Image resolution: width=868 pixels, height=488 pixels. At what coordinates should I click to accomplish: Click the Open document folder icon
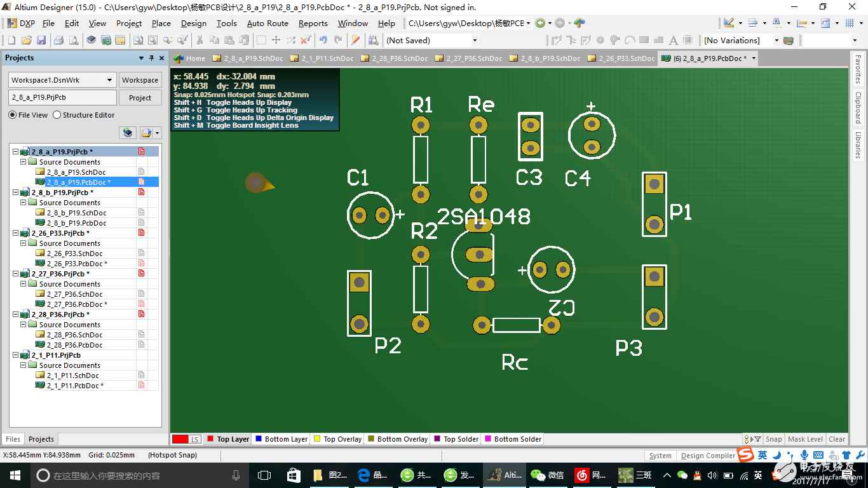click(x=26, y=40)
